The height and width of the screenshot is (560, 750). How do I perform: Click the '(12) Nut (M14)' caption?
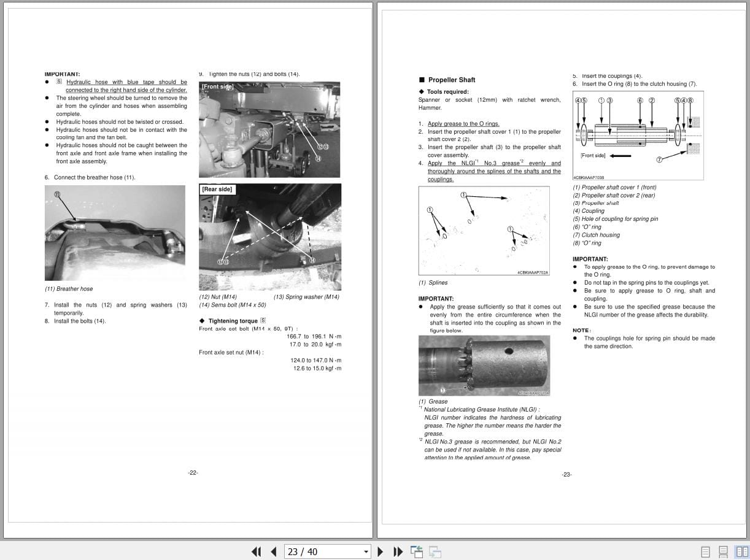click(218, 297)
